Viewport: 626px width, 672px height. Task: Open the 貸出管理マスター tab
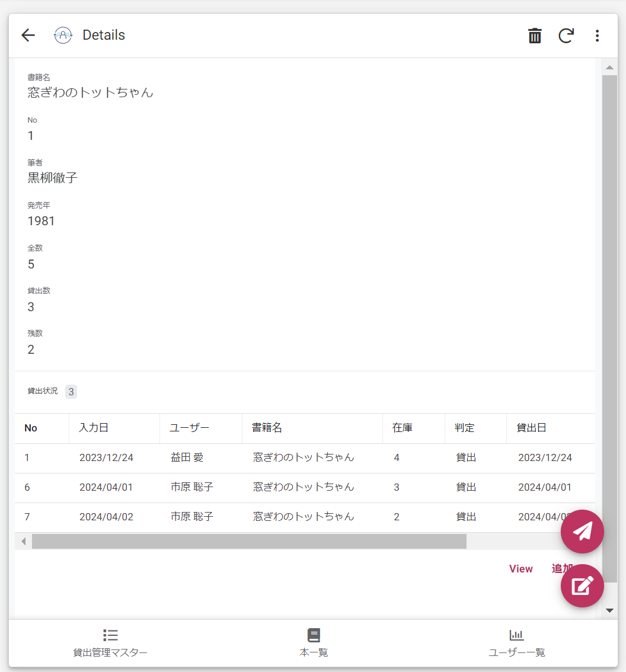[x=110, y=643]
